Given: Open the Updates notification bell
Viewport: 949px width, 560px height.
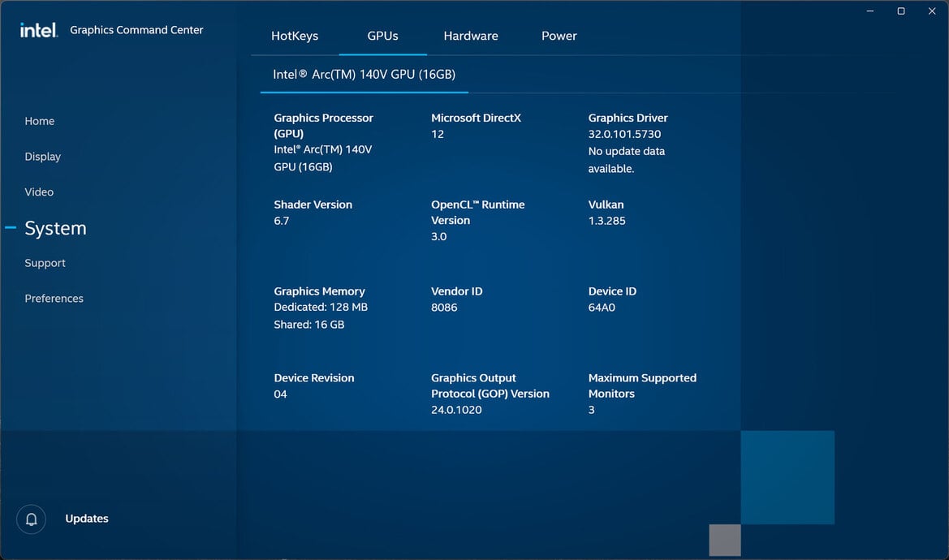Looking at the screenshot, I should (x=31, y=519).
